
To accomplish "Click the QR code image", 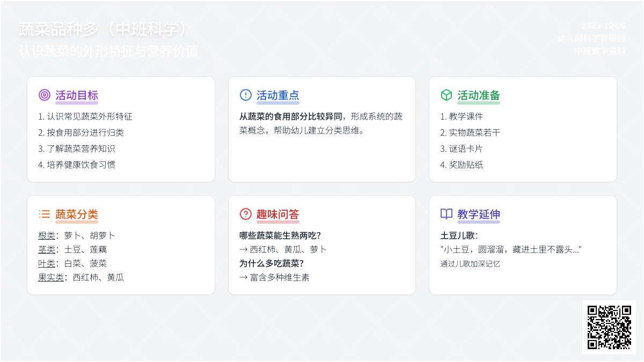I will (x=609, y=327).
